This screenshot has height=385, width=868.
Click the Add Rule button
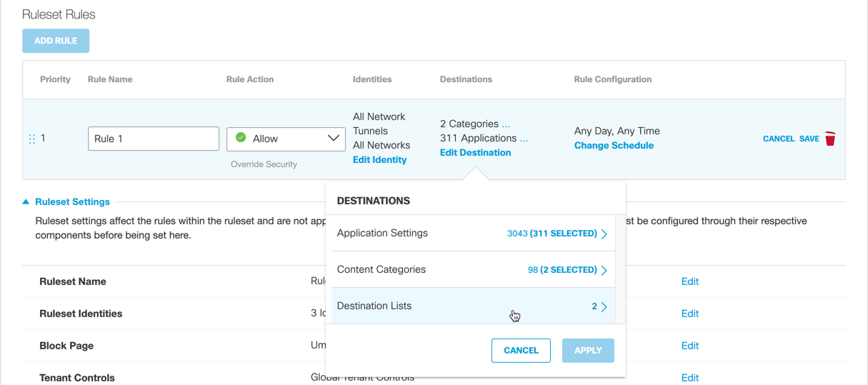click(x=56, y=41)
